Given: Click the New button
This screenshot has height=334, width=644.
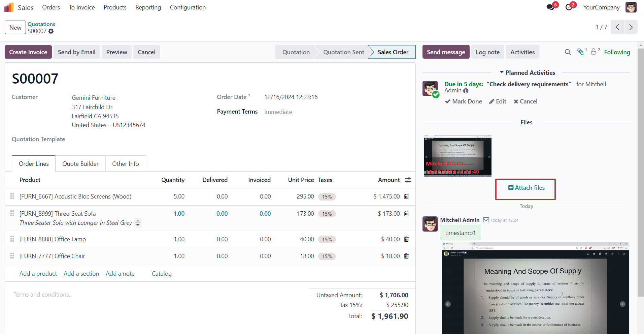Looking at the screenshot, I should (15, 27).
